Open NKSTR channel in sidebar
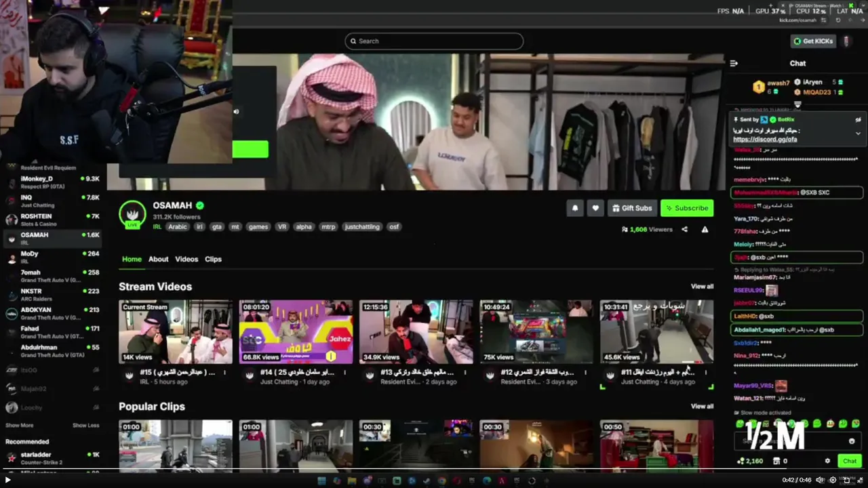 (53, 293)
